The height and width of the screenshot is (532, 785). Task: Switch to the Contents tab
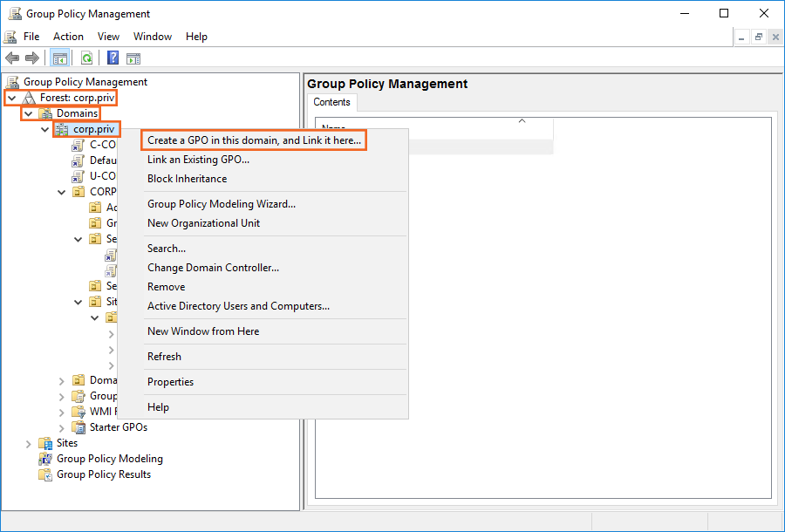pos(331,102)
